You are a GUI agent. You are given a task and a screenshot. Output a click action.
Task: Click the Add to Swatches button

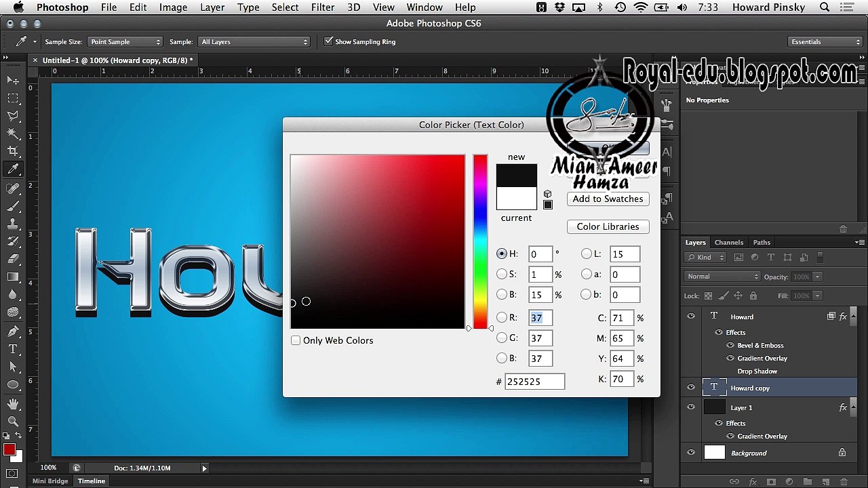point(608,199)
